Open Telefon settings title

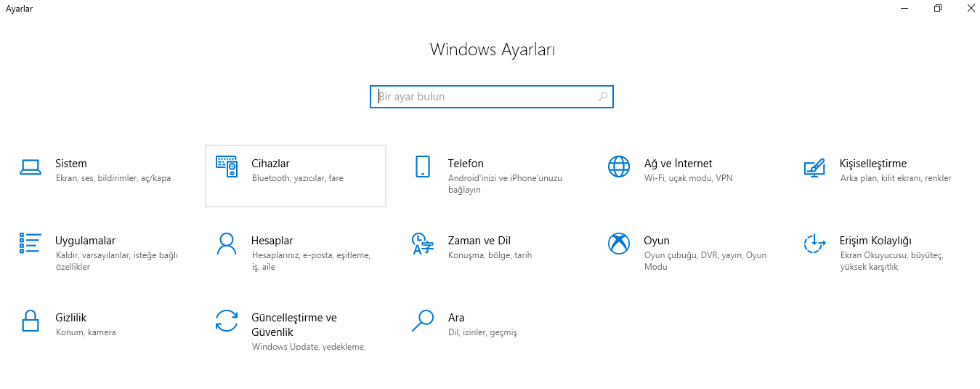(466, 164)
